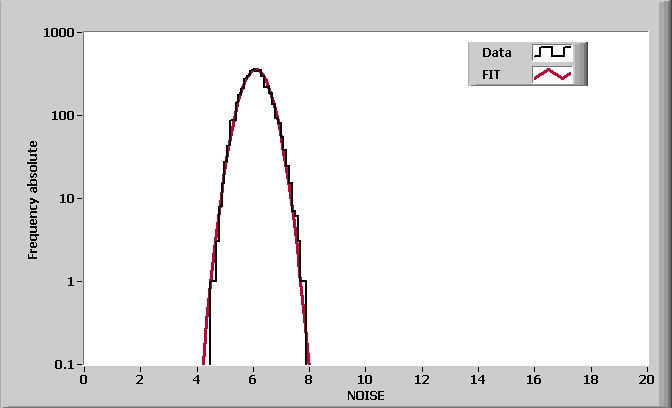Select the Data label in the plot legend
672x408 pixels.
(496, 52)
